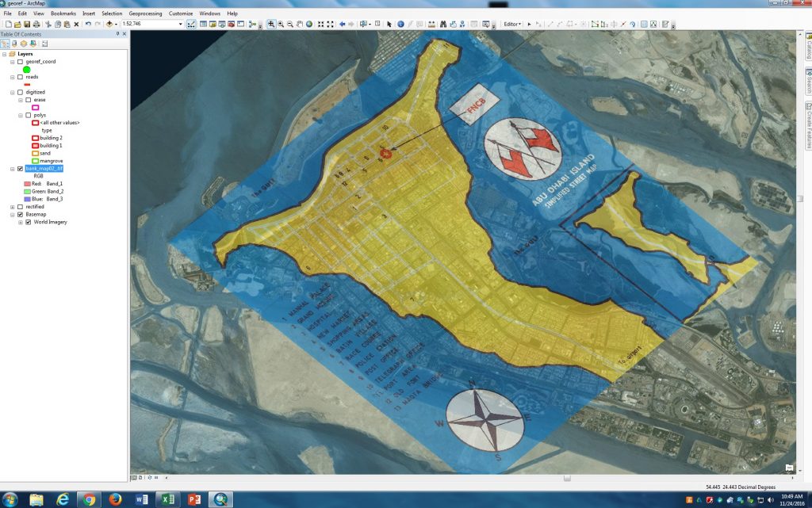Click the sand layer color swatch
The width and height of the screenshot is (812, 508).
tap(35, 153)
